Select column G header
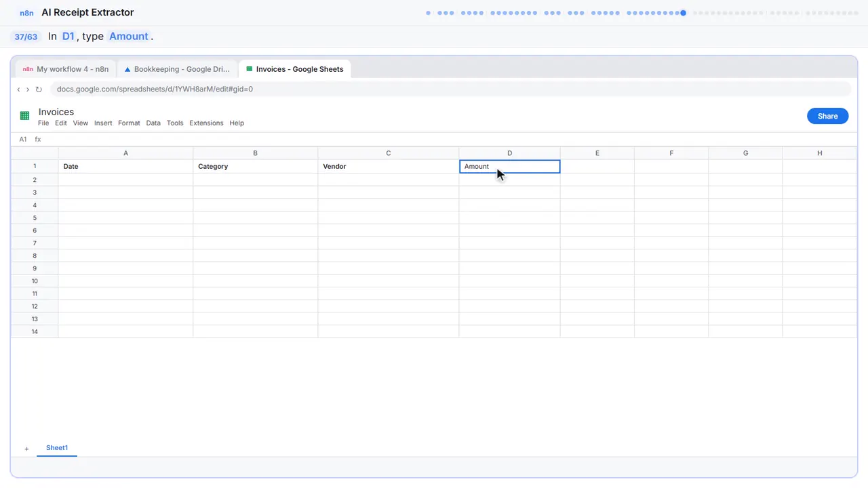Viewport: 868px width, 488px height. click(745, 153)
